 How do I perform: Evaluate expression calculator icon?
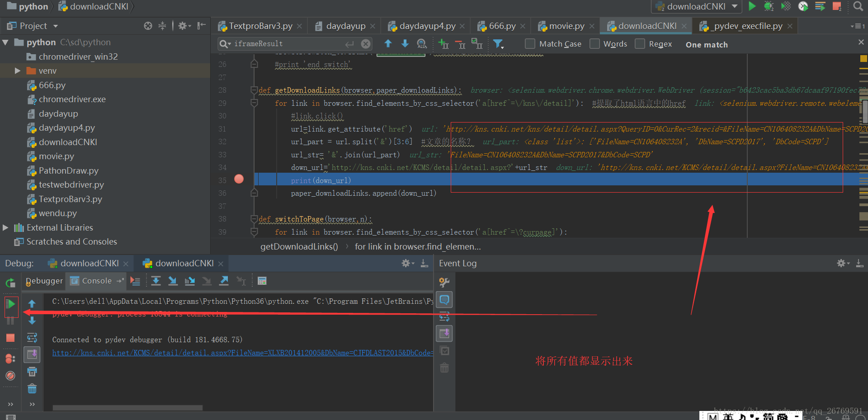[x=262, y=281]
